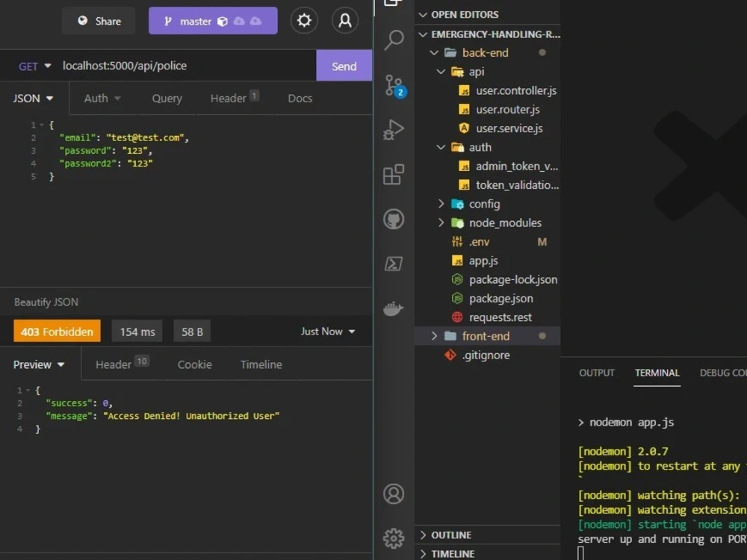747x560 pixels.
Task: Click the cube icon on master branch button
Action: [223, 21]
